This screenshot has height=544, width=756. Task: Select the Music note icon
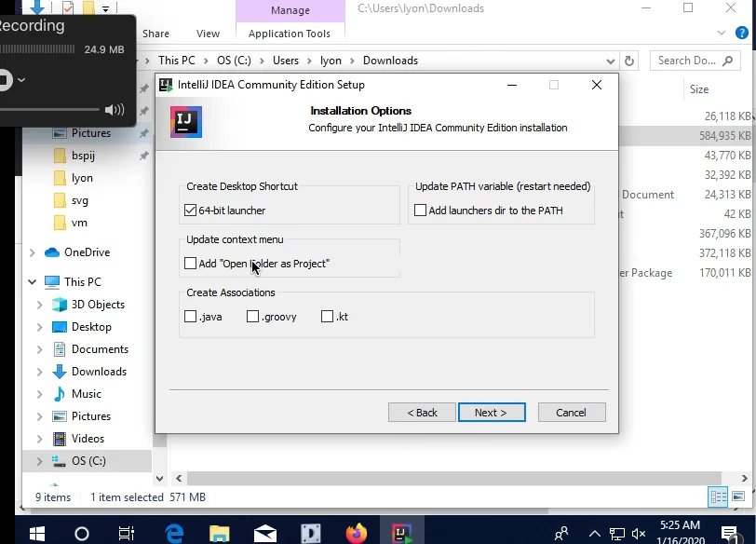[60, 394]
